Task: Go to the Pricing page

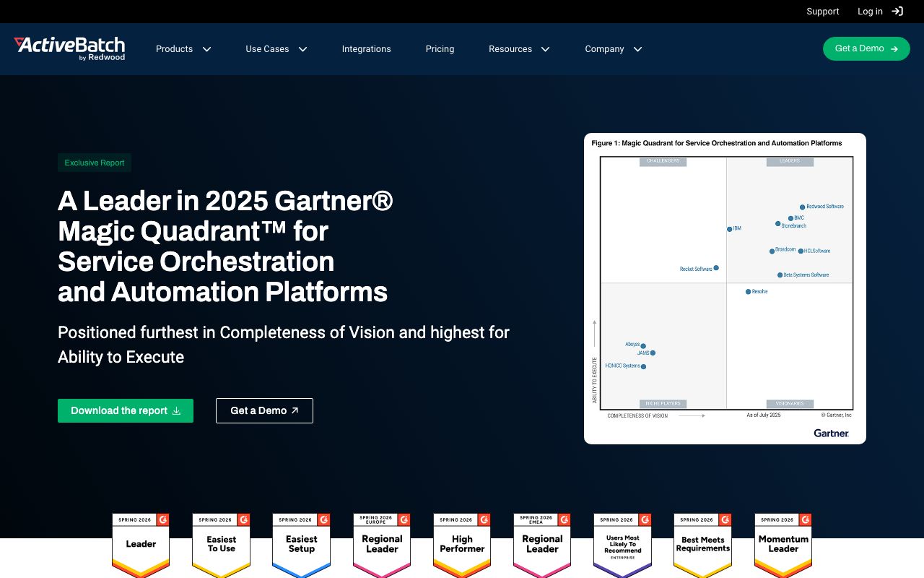Action: pos(440,49)
